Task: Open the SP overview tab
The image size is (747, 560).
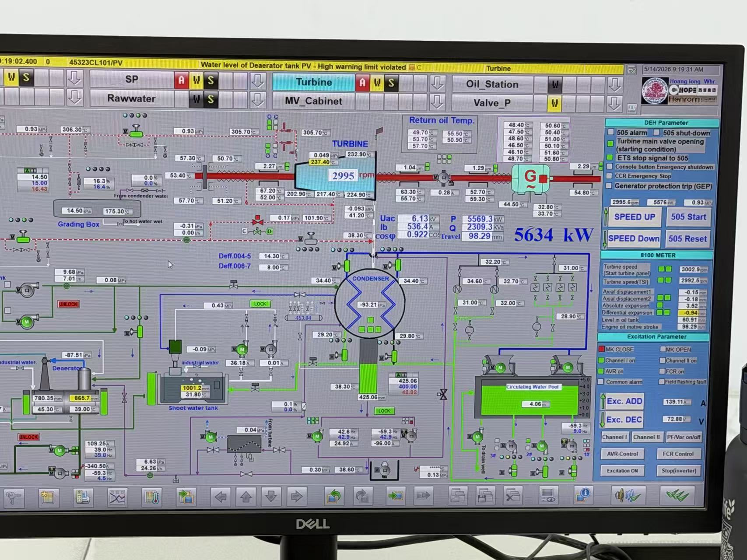Action: pos(132,80)
